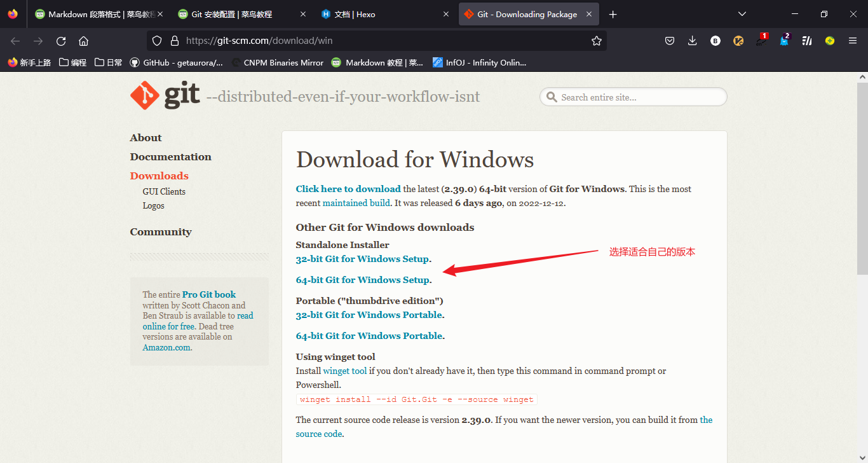The height and width of the screenshot is (463, 868).
Task: Expand the 编程 bookmarks folder
Action: (72, 62)
